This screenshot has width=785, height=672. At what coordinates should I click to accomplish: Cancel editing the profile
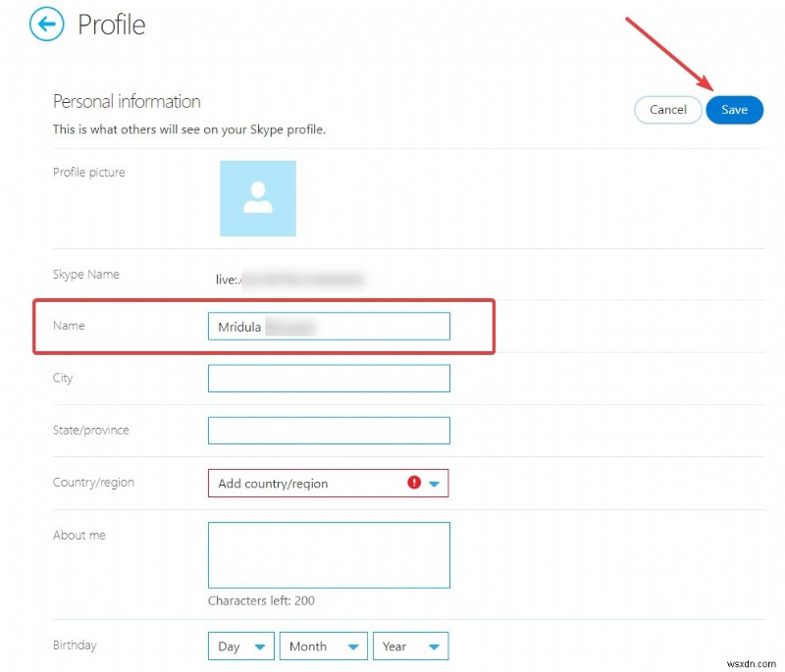click(668, 110)
